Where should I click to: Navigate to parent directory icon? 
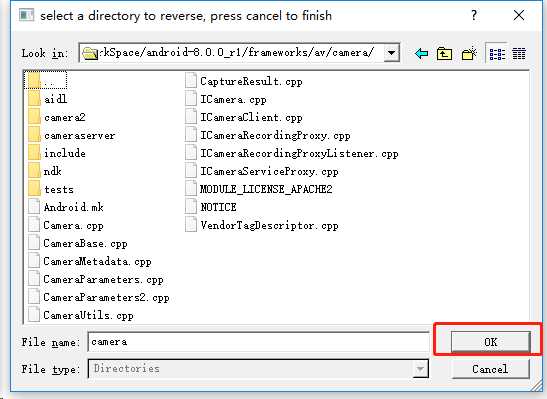point(444,54)
